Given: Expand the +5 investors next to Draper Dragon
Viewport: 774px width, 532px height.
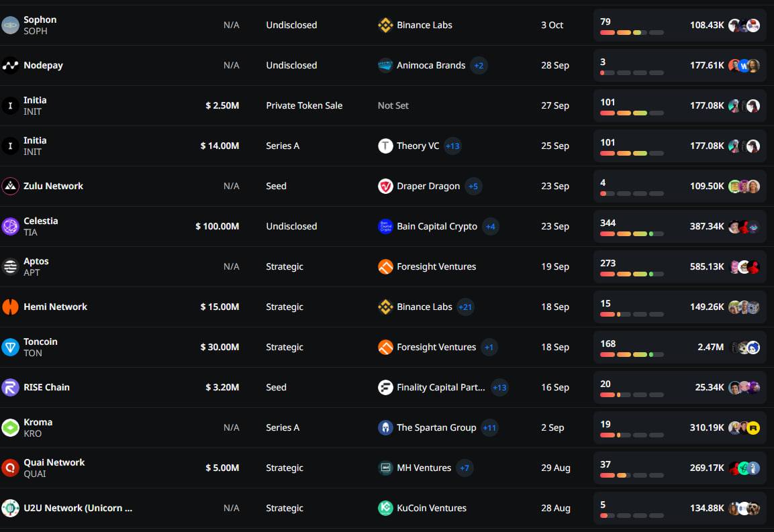Looking at the screenshot, I should pyautogui.click(x=473, y=186).
